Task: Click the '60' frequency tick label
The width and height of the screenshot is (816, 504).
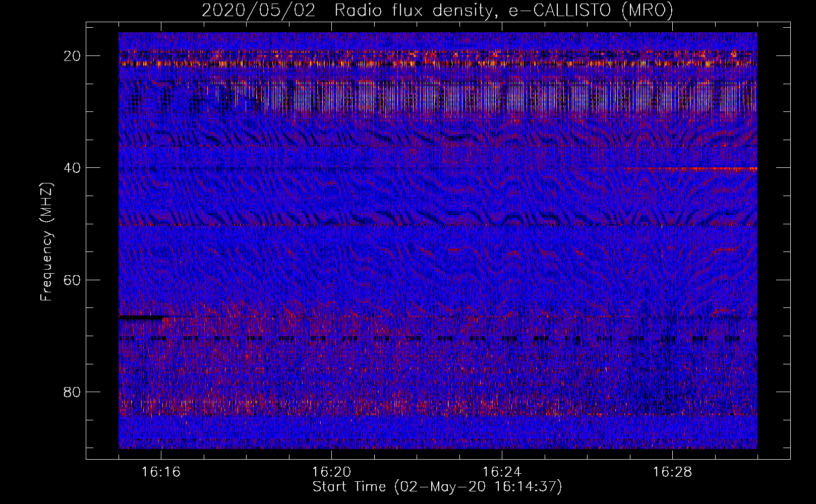Action: pos(72,280)
